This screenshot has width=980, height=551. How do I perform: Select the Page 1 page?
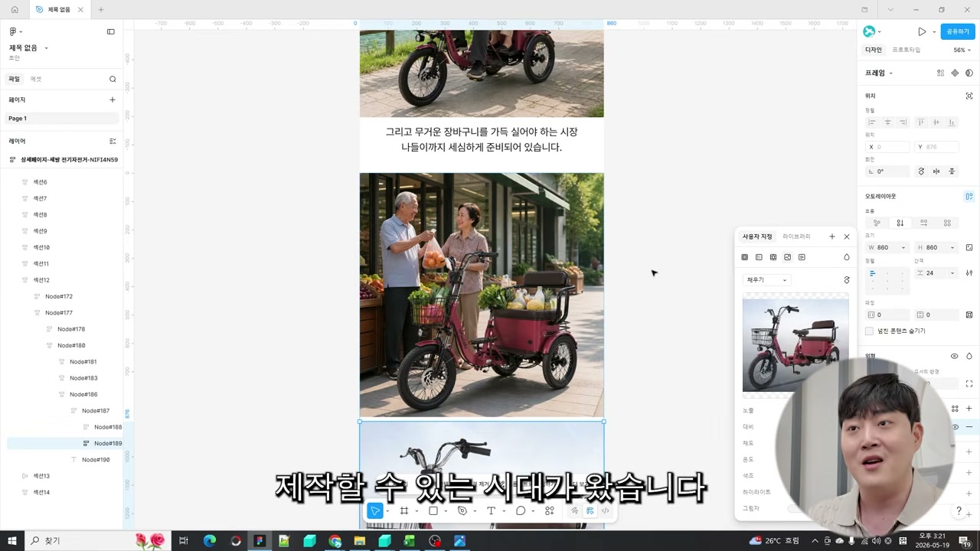coord(62,119)
